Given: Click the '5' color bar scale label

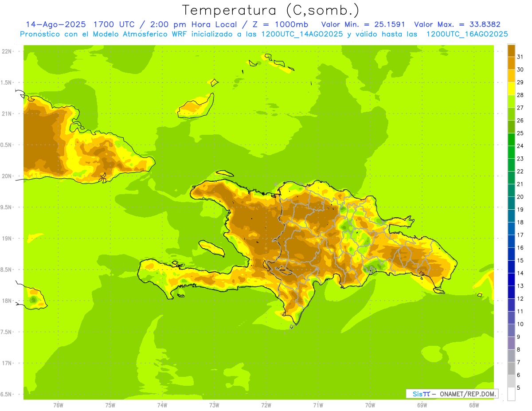Looking at the screenshot, I should pos(519,388).
